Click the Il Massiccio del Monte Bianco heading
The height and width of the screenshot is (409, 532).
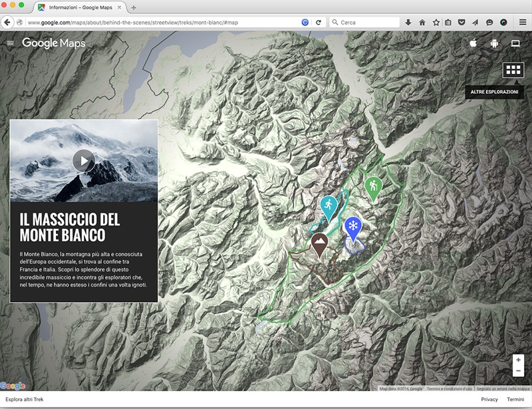[70, 227]
